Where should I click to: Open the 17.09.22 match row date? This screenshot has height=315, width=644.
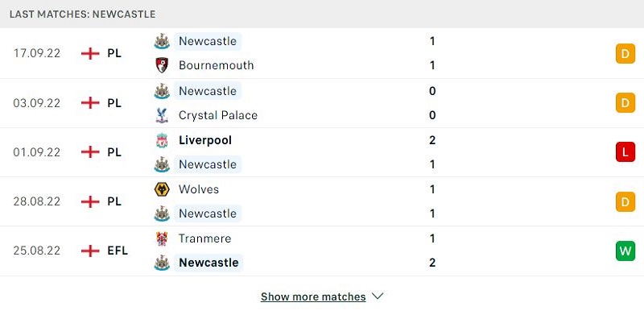coord(36,53)
